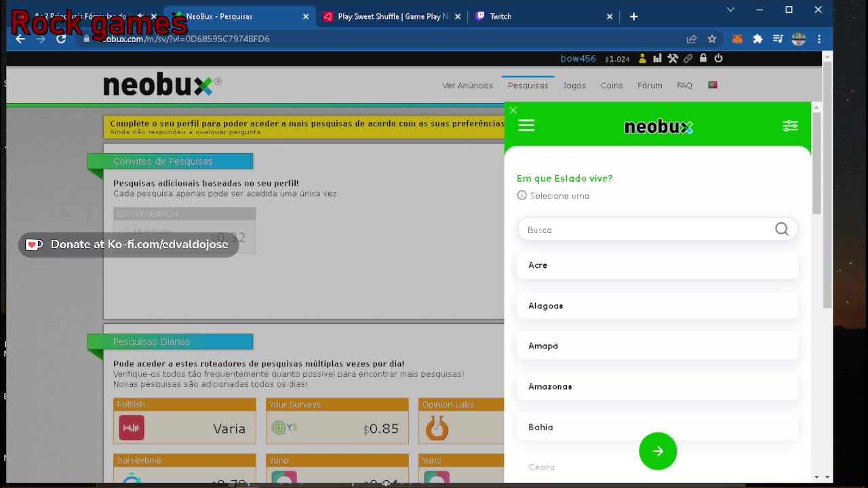Click the CPX Research survey card
Screen dimensions: 868x488
click(x=184, y=230)
